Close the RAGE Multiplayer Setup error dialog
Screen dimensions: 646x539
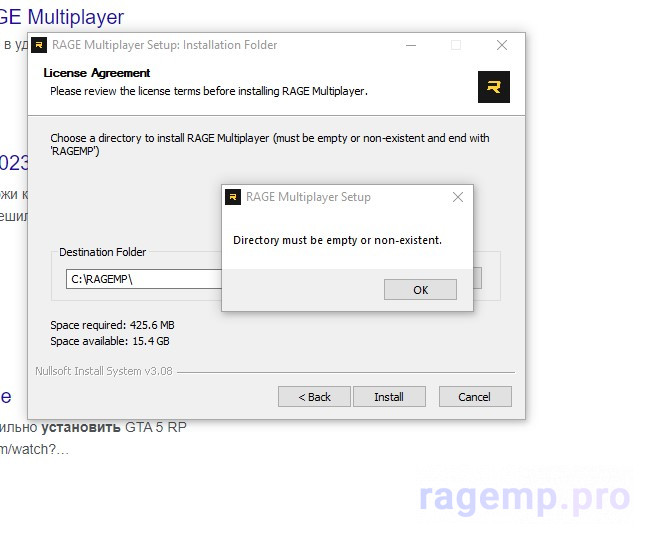point(458,197)
